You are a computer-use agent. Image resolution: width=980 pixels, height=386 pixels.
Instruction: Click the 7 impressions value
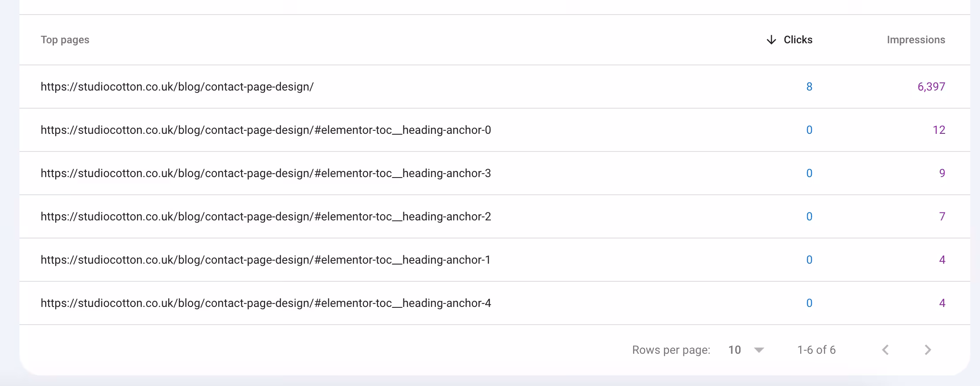pos(942,216)
